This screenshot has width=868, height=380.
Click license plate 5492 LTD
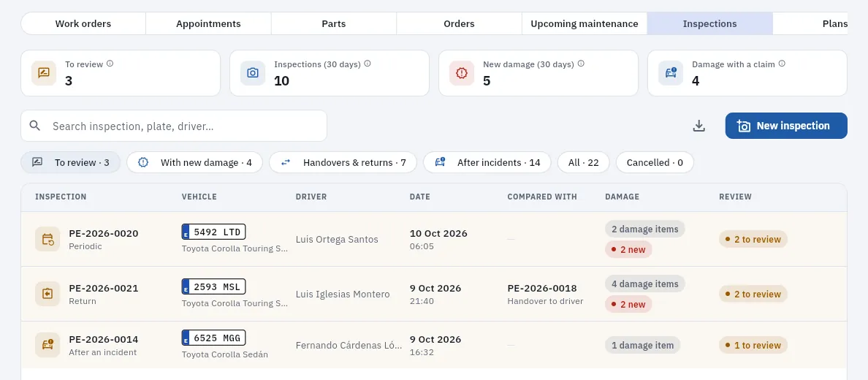coord(213,232)
